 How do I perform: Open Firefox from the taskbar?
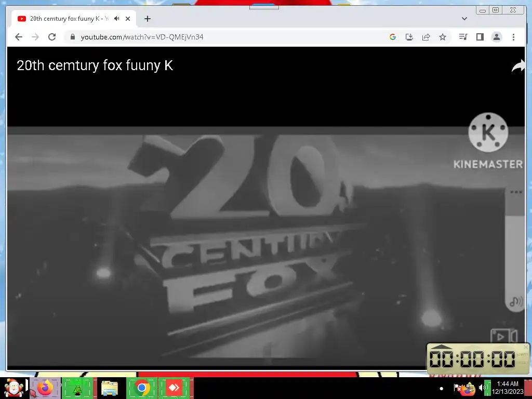pyautogui.click(x=45, y=388)
